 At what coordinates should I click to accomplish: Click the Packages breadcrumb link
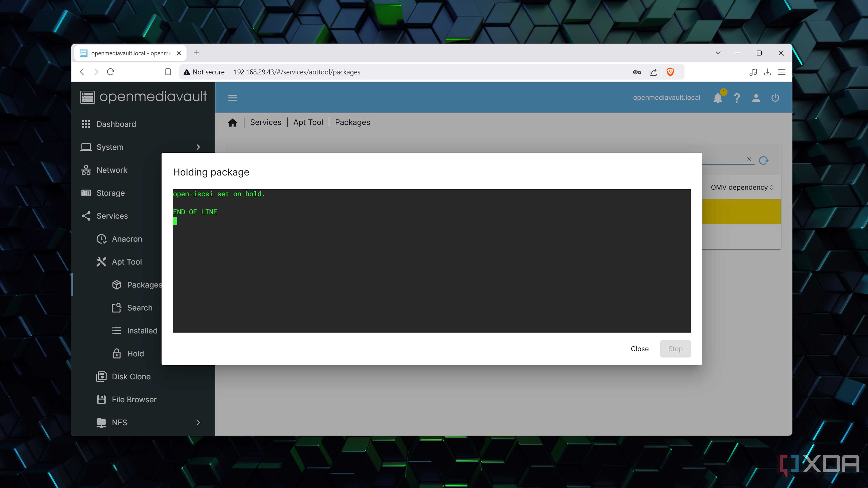(x=352, y=122)
